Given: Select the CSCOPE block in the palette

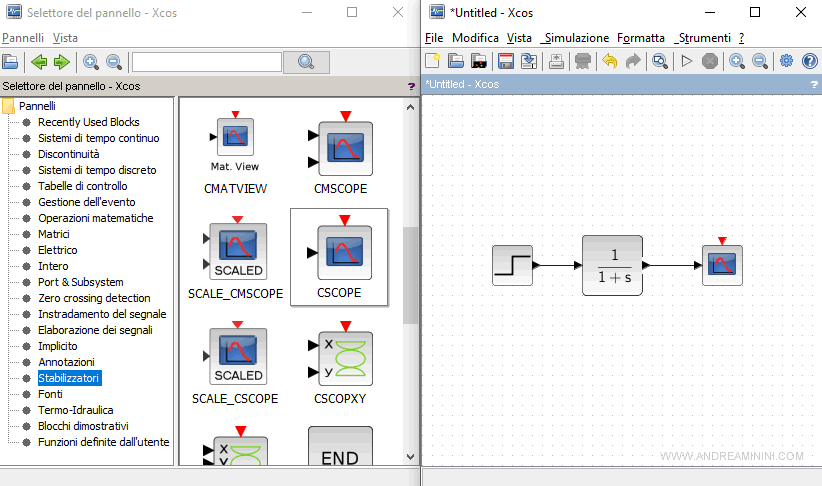Looking at the screenshot, I should click(x=339, y=257).
